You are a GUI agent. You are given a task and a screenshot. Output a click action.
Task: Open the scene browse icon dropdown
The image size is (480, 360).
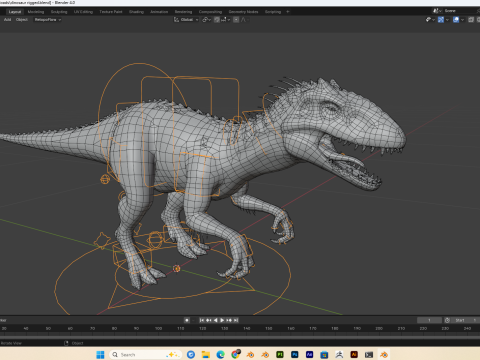(437, 11)
